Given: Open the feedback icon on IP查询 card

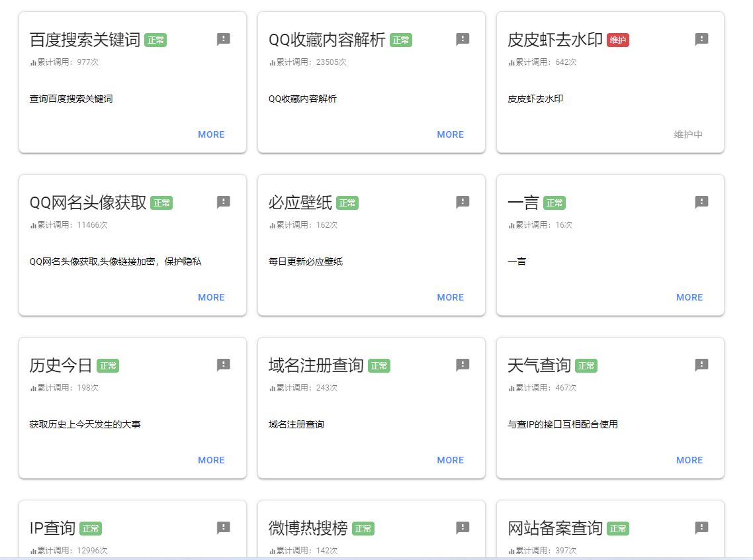Looking at the screenshot, I should tap(223, 528).
